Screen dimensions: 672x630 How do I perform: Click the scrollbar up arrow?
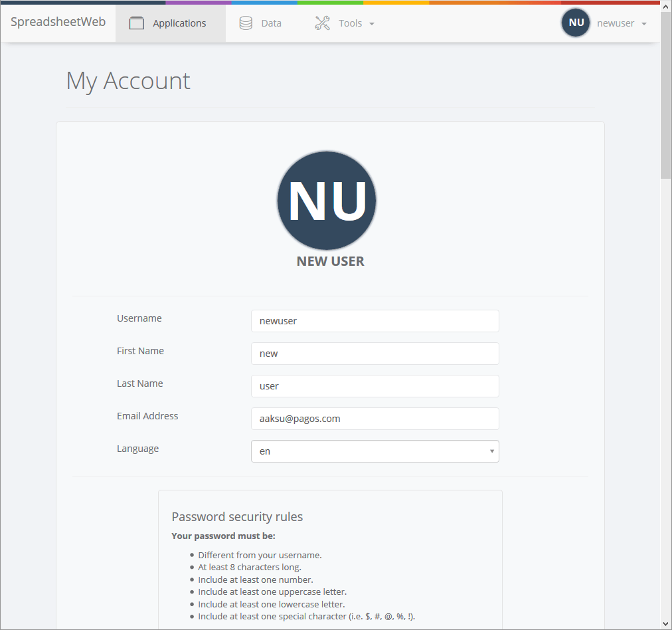(x=665, y=7)
